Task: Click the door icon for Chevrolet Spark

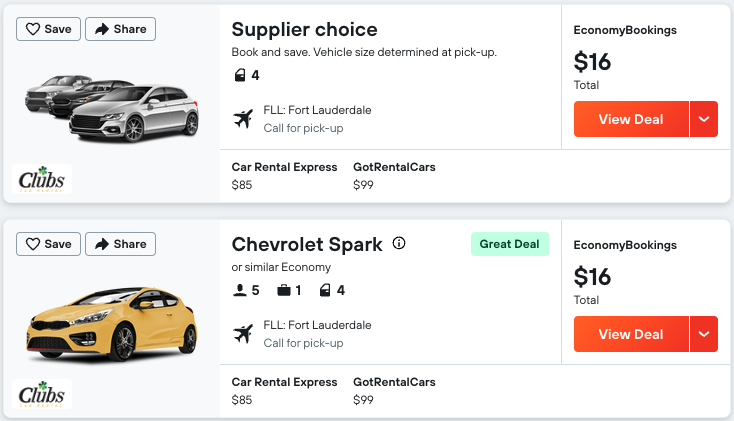Action: (x=325, y=290)
